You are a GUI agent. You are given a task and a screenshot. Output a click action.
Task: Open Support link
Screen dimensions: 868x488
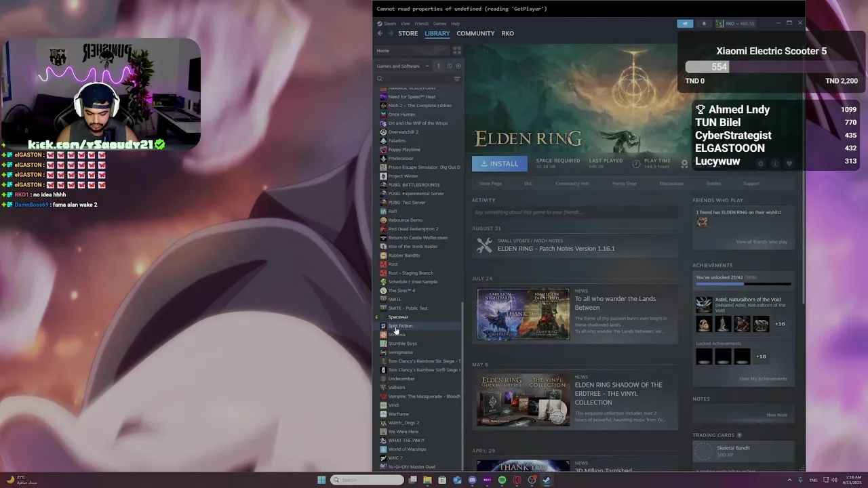click(x=751, y=184)
